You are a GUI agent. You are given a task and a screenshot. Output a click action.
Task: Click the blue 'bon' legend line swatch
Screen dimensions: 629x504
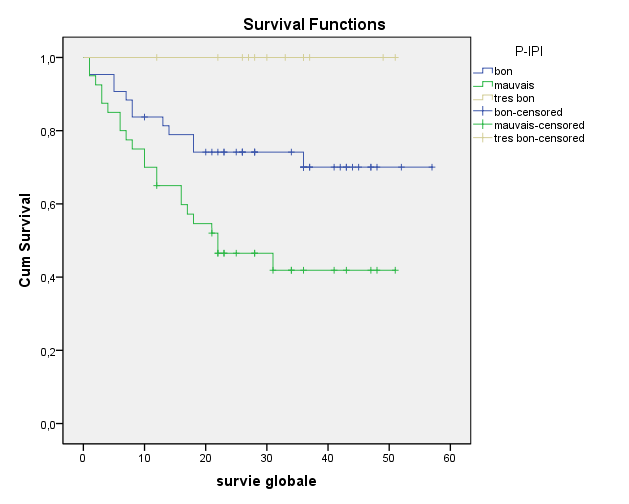coord(483,71)
